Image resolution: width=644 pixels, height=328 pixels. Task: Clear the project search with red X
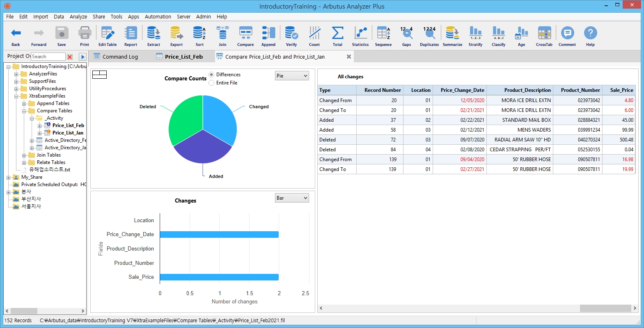click(x=70, y=57)
